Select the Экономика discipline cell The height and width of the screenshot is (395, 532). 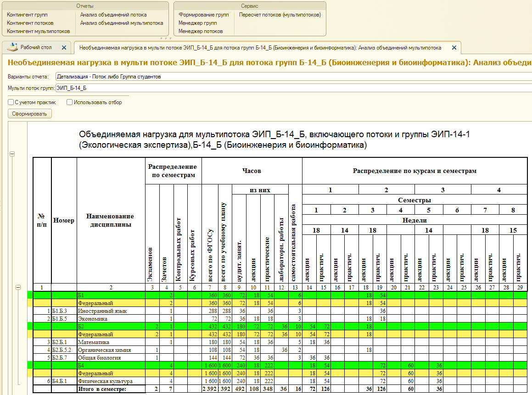(111, 319)
